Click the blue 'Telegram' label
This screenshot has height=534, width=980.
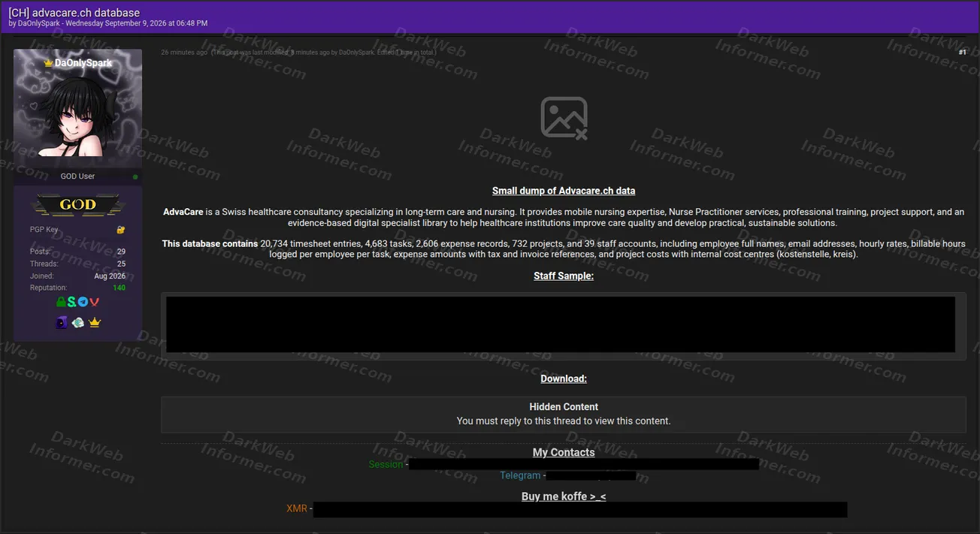click(x=520, y=475)
